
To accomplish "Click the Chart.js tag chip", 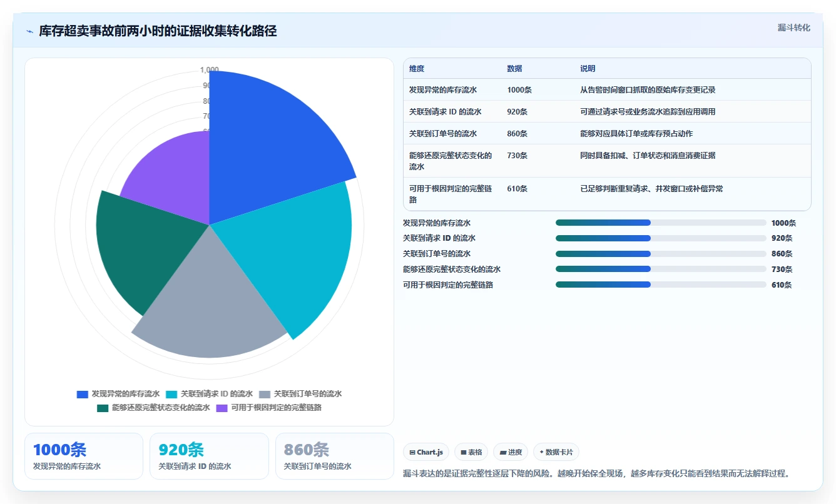I will click(x=426, y=452).
